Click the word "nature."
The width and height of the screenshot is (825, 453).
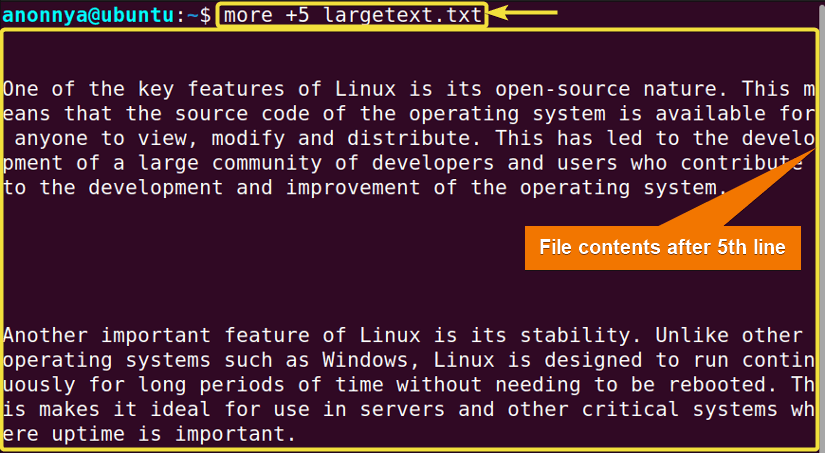tap(686, 89)
